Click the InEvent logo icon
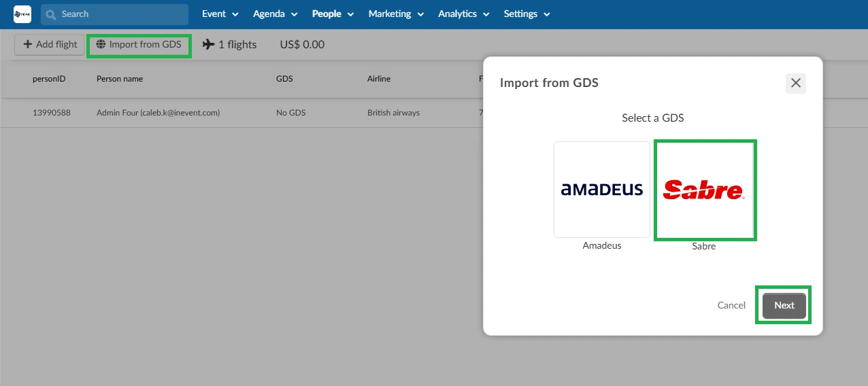 point(22,14)
